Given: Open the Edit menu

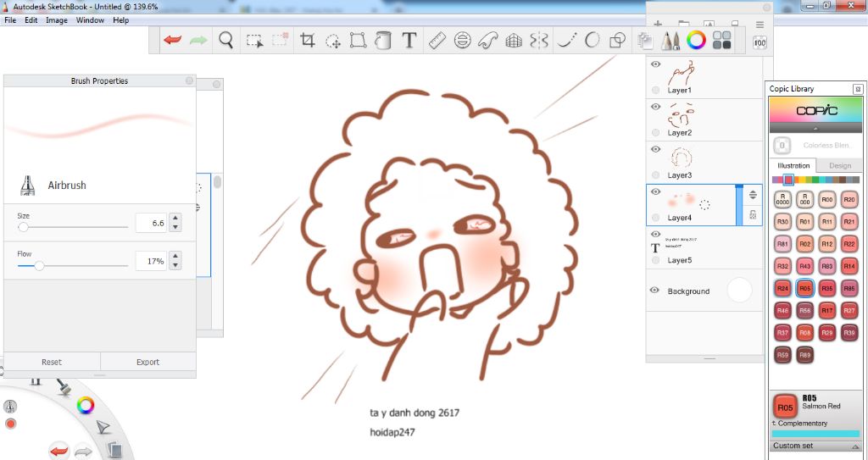Looking at the screenshot, I should tap(31, 20).
